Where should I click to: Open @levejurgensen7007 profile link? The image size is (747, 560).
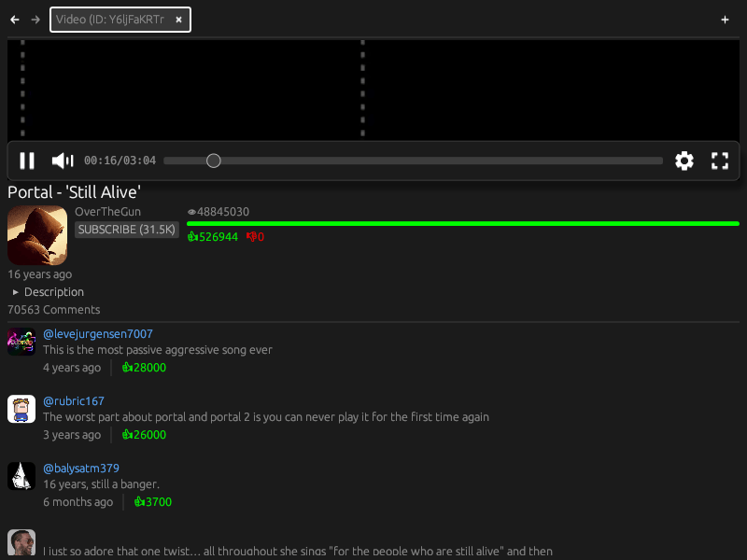98,334
